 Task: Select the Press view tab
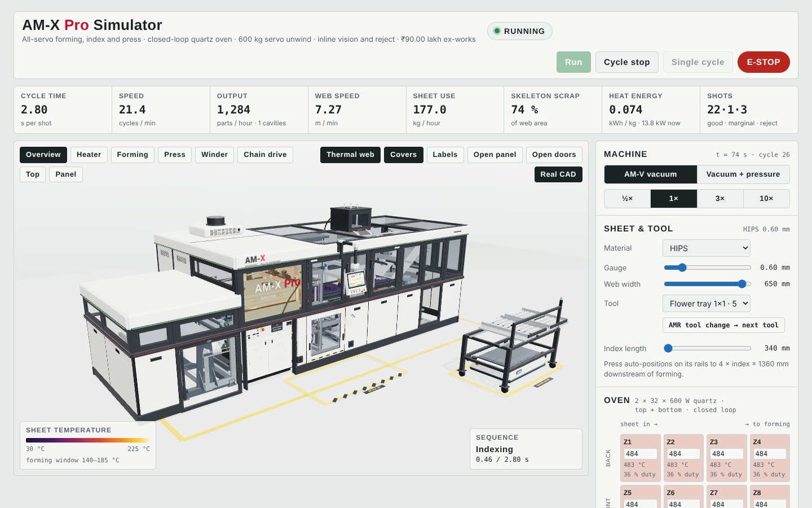tap(175, 155)
